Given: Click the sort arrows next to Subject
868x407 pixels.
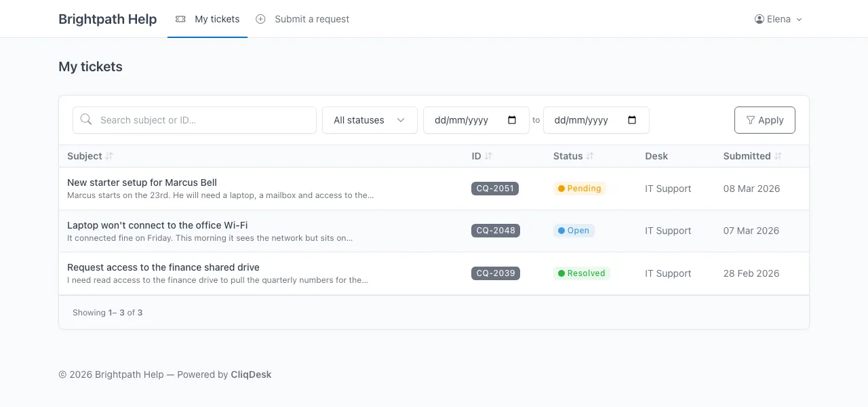Looking at the screenshot, I should click(109, 156).
